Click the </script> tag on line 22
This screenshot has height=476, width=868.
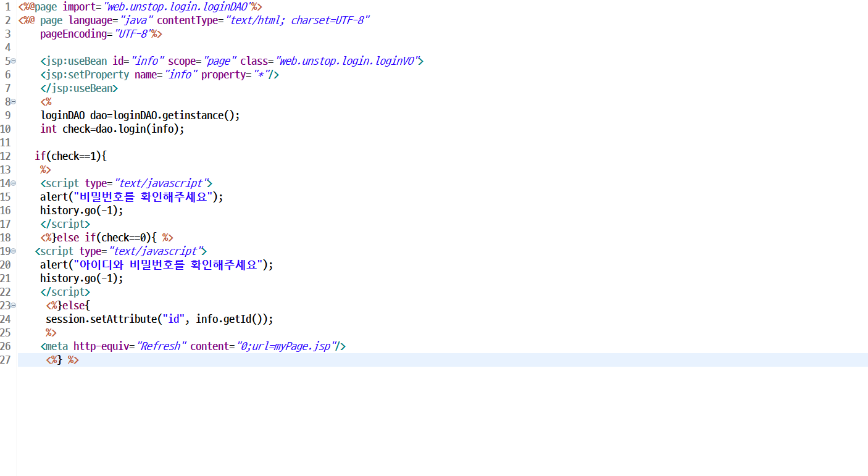point(65,292)
